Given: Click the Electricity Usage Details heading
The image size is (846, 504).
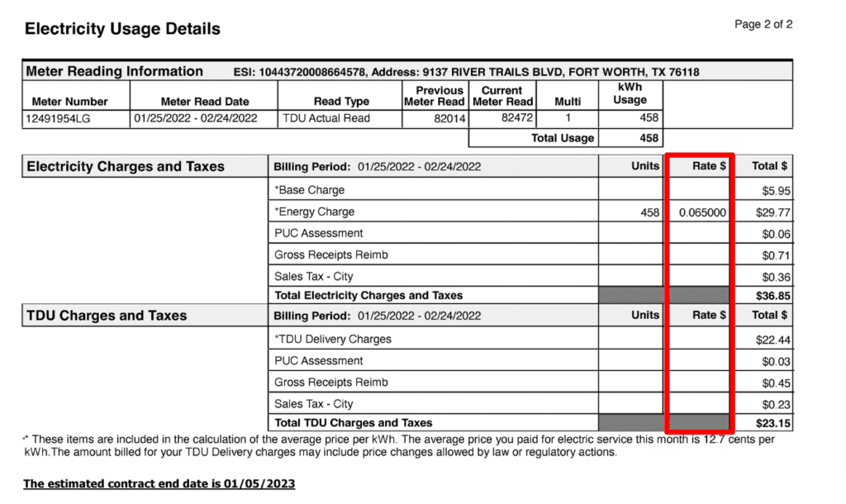Looking at the screenshot, I should pyautogui.click(x=122, y=29).
